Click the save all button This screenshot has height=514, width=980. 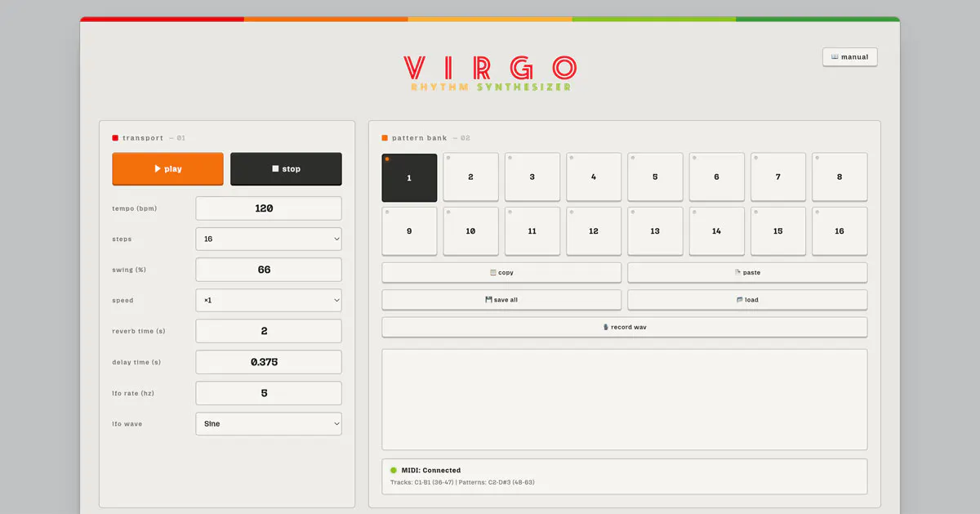point(501,300)
